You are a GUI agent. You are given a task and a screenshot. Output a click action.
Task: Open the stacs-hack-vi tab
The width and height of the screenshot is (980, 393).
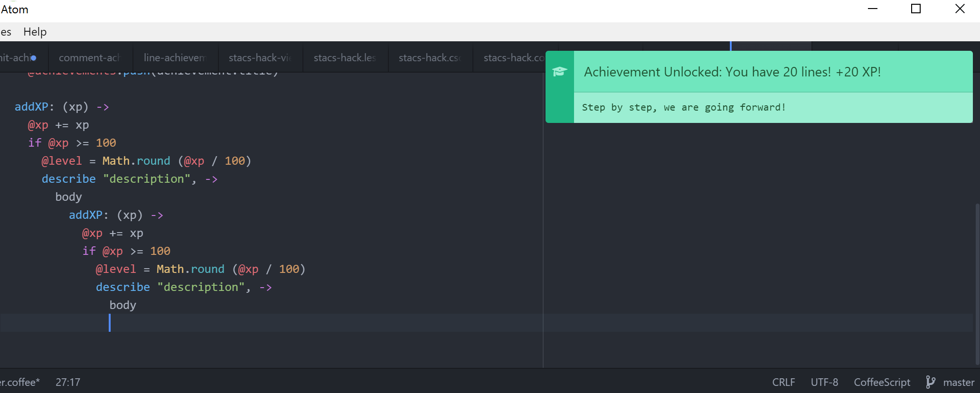tap(260, 58)
